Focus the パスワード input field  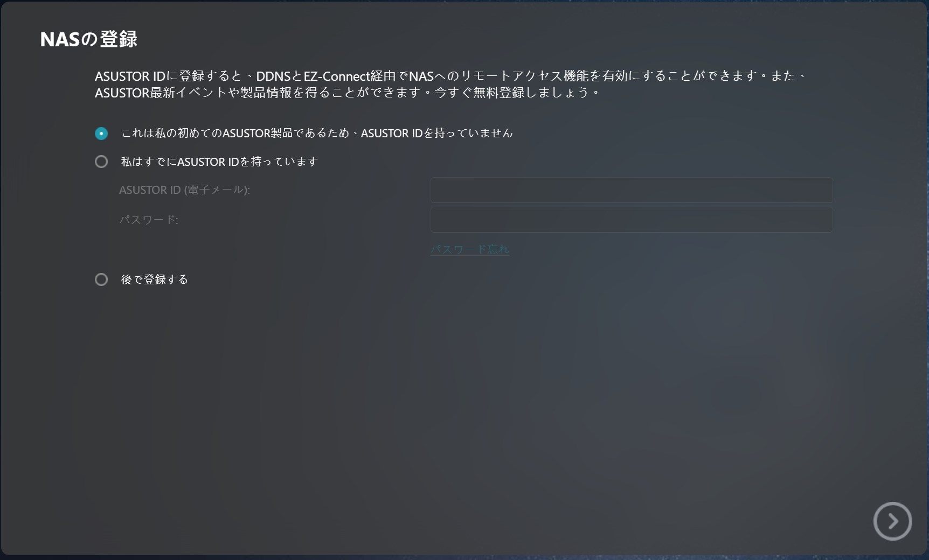(x=631, y=220)
